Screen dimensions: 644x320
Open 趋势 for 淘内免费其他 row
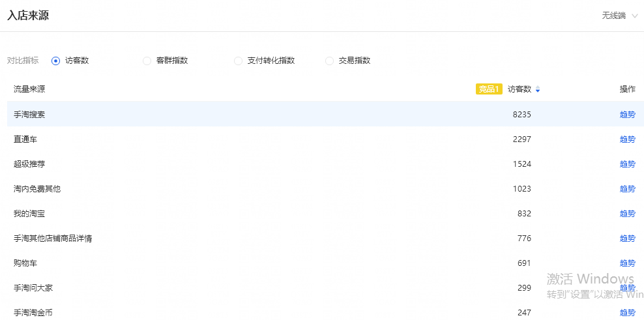click(x=627, y=188)
